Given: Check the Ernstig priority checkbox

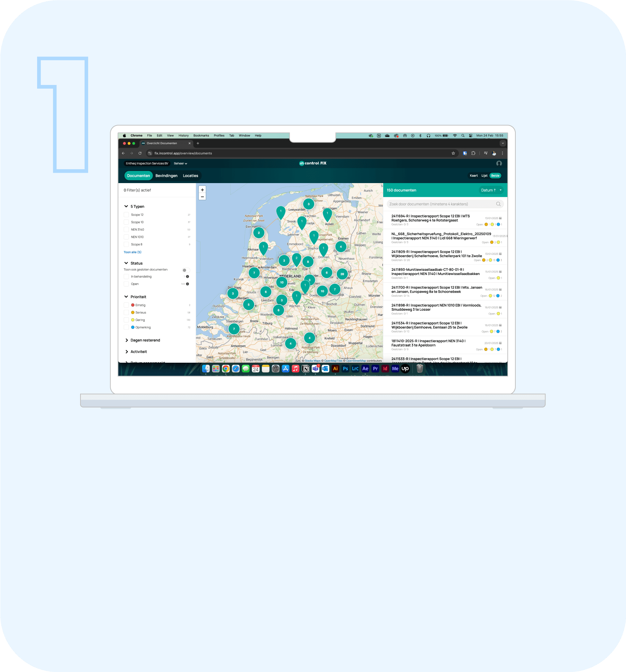Looking at the screenshot, I should tap(126, 305).
